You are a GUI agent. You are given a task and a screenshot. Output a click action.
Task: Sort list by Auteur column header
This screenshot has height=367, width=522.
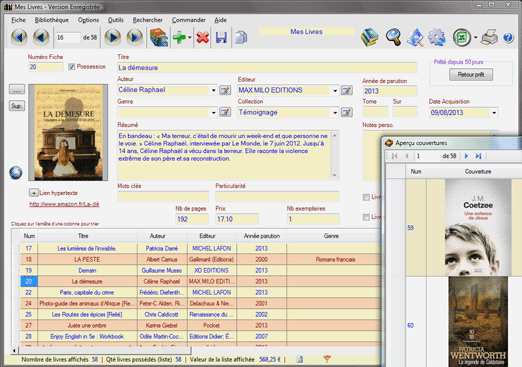pyautogui.click(x=157, y=236)
